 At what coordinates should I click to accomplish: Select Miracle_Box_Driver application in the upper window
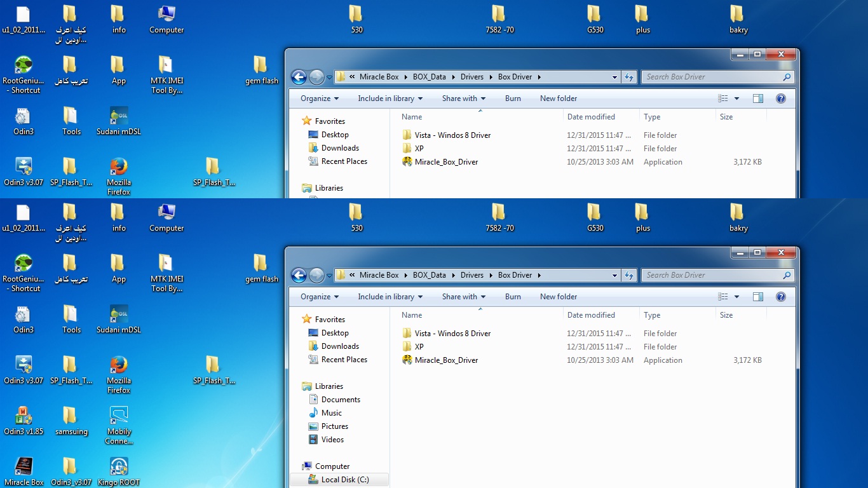coord(440,162)
